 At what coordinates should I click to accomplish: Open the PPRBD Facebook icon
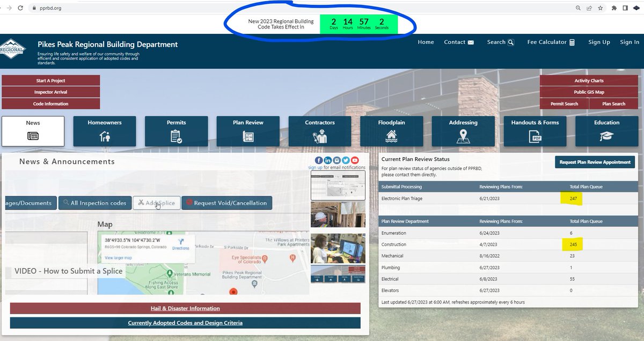click(319, 160)
